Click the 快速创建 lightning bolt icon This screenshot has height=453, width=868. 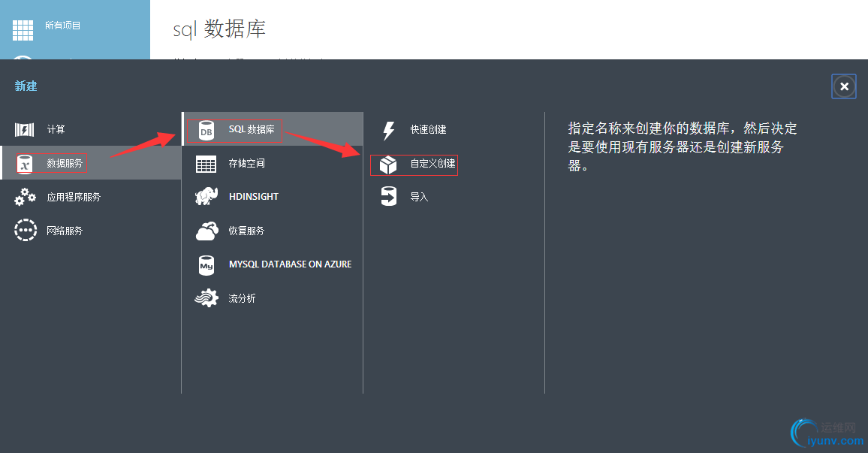click(389, 131)
